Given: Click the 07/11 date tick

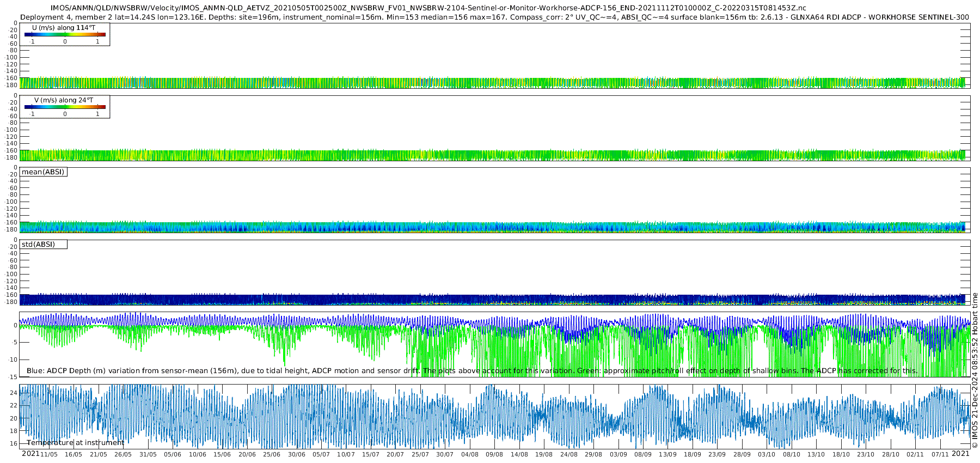Looking at the screenshot, I should (940, 454).
